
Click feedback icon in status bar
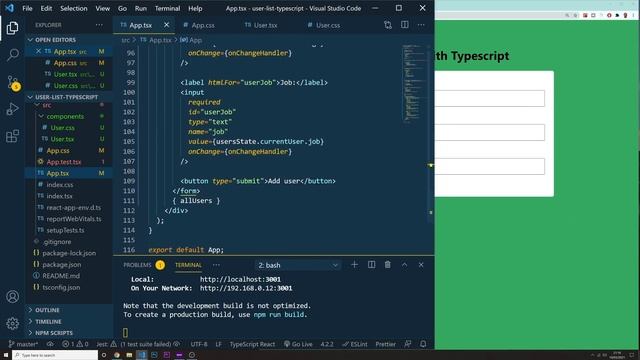407,344
